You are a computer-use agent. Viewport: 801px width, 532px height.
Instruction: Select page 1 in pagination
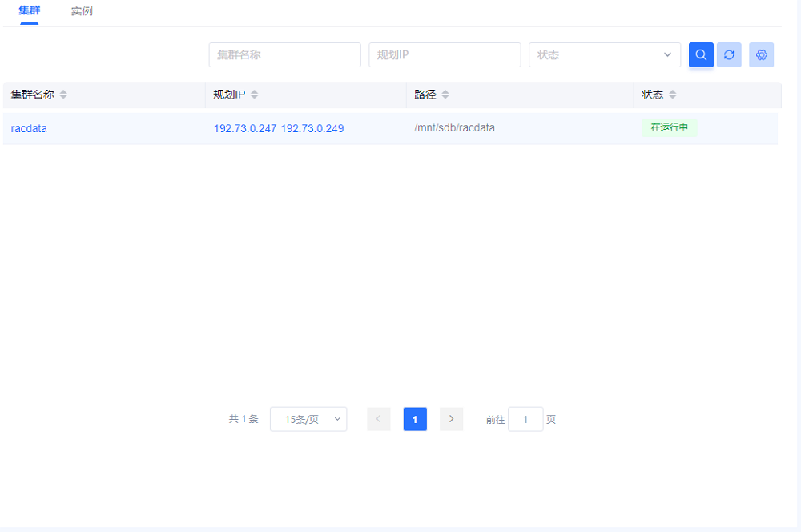415,419
